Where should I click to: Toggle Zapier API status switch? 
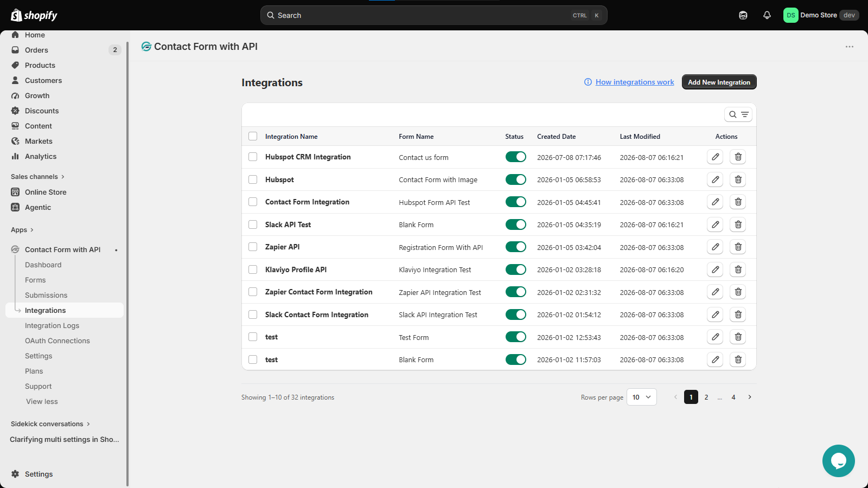(516, 247)
